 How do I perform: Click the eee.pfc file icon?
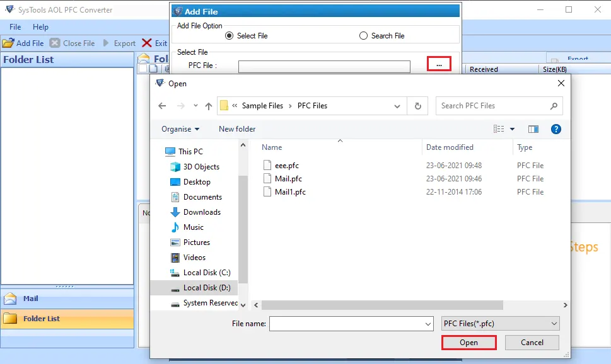[x=267, y=165]
